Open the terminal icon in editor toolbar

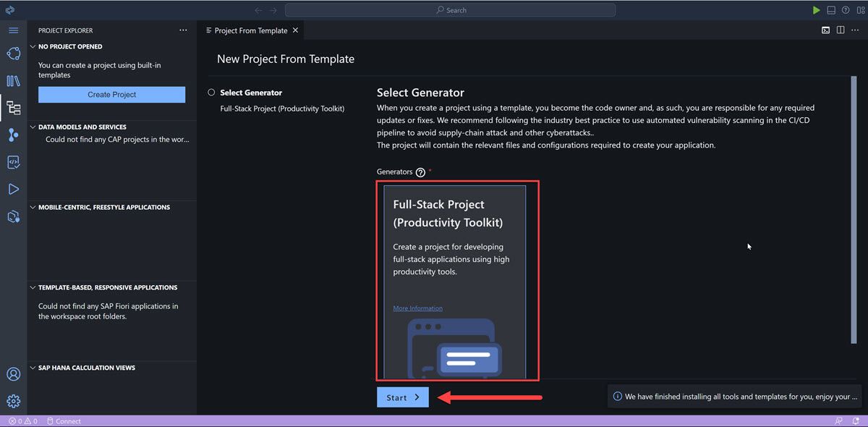point(825,30)
